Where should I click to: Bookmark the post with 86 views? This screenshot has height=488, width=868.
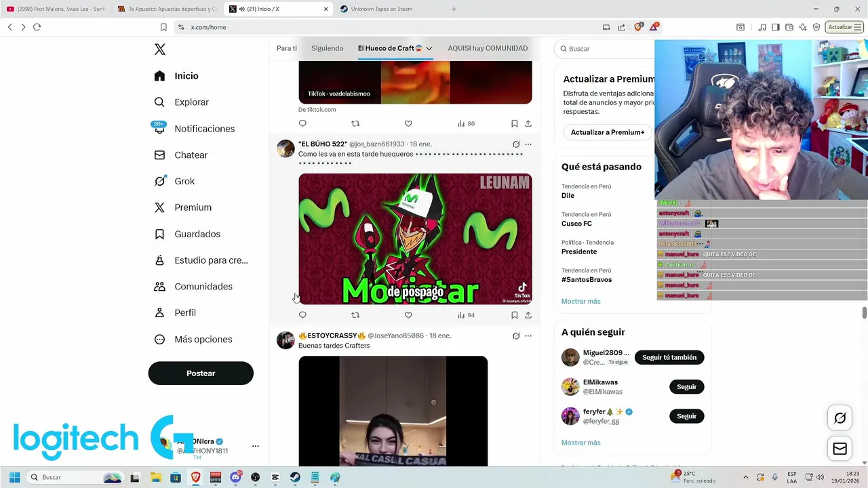point(515,123)
